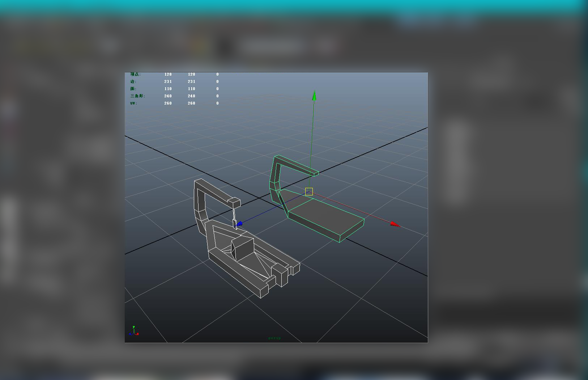
Task: Click the blue Z-axis move arrow
Action: 239,224
